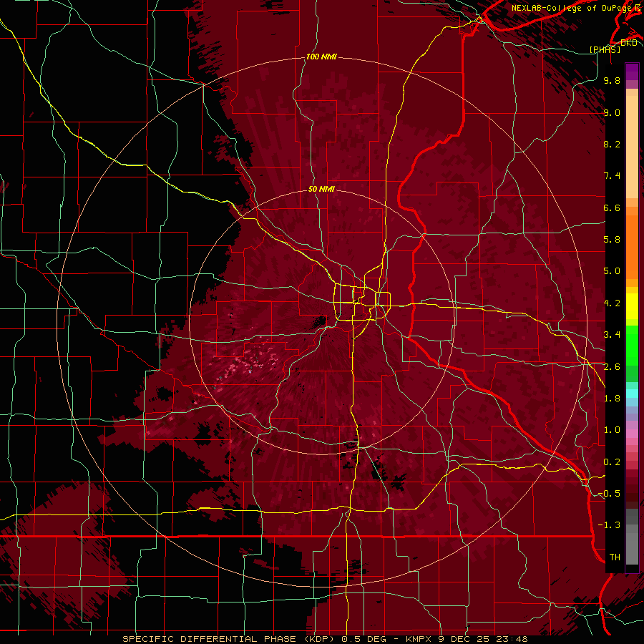Pick the pink segment of the color bar
The width and height of the screenshot is (644, 644).
click(x=632, y=434)
